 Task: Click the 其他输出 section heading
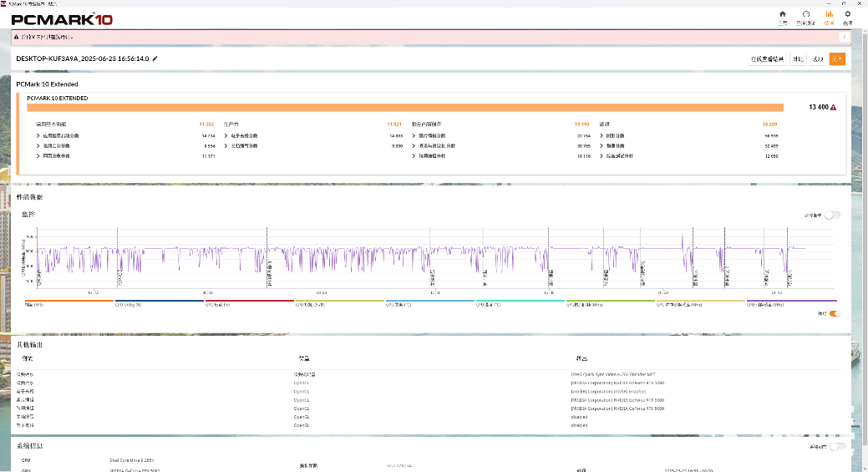(29, 345)
